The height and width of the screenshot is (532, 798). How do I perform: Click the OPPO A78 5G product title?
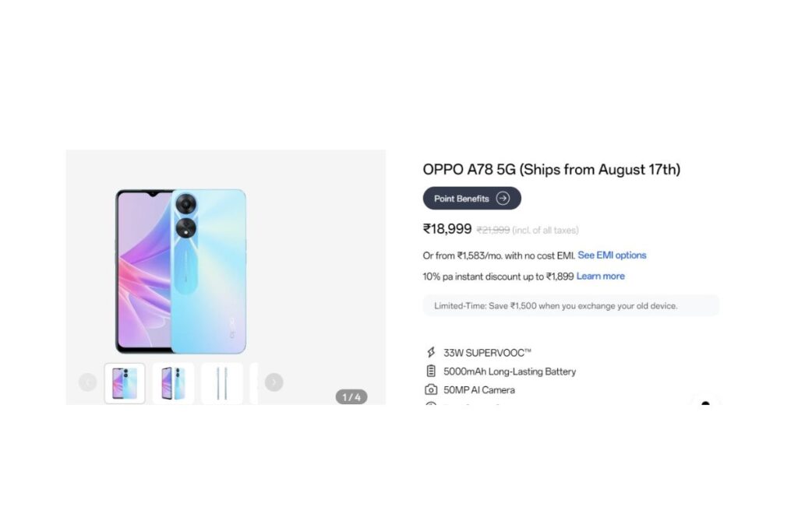551,169
